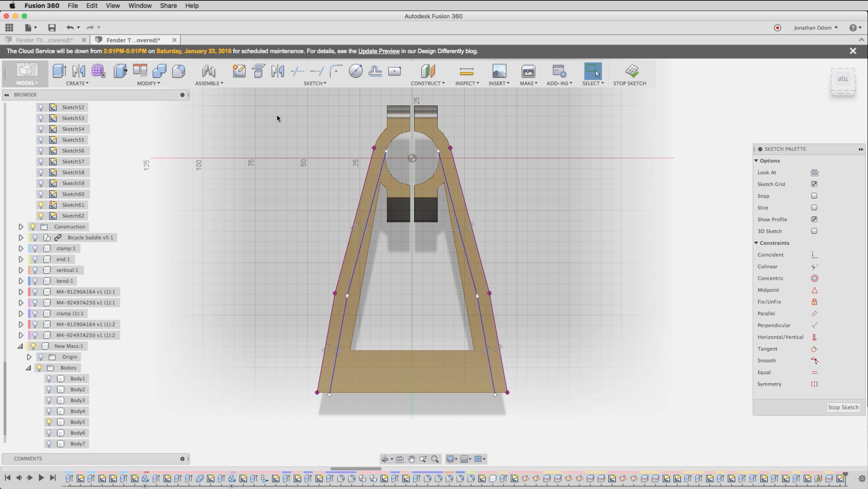Viewport: 868px width, 489px height.
Task: Click the Stop Sketch toolbar icon
Action: coord(632,71)
